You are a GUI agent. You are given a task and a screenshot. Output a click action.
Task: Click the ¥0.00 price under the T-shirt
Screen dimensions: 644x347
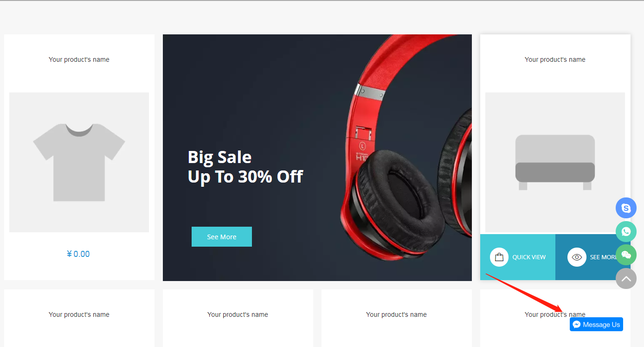(x=78, y=254)
